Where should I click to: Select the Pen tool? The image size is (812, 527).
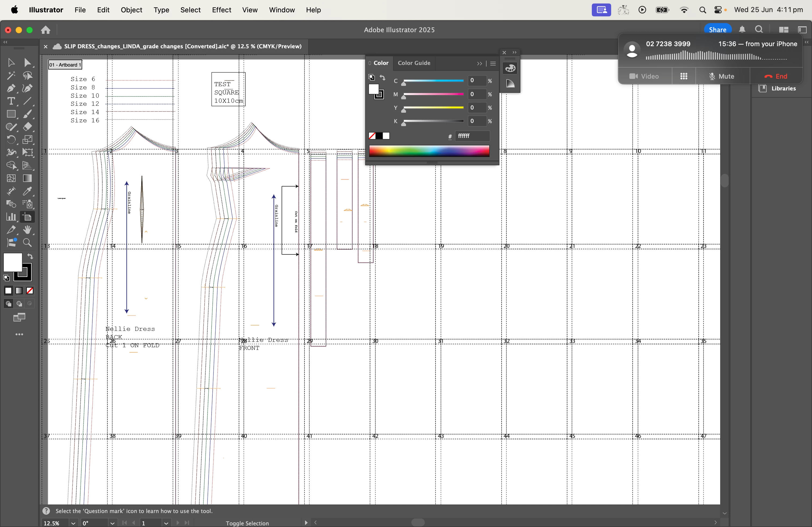pyautogui.click(x=10, y=89)
